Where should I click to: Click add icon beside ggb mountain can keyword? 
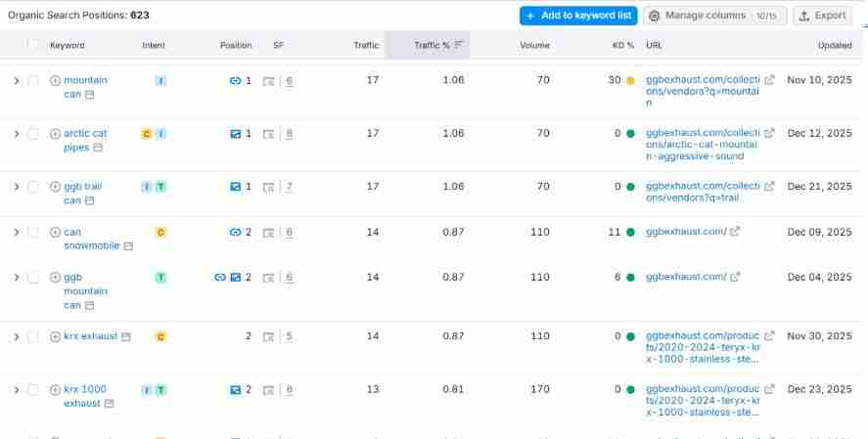tap(55, 278)
